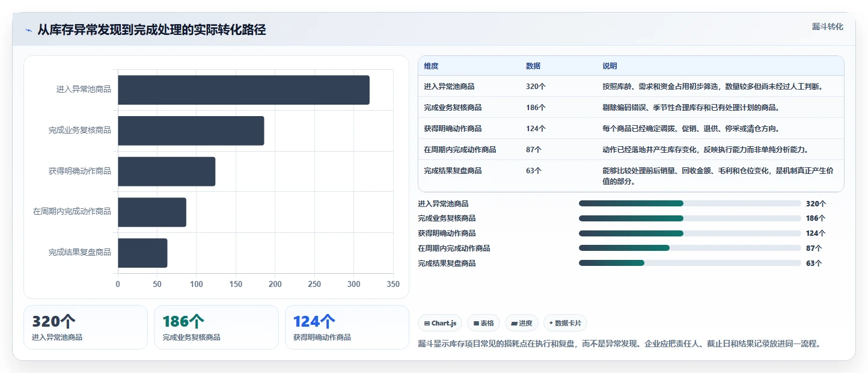The width and height of the screenshot is (868, 373).
Task: Click the chart y-axis label 进入异常池商品
Action: [84, 90]
